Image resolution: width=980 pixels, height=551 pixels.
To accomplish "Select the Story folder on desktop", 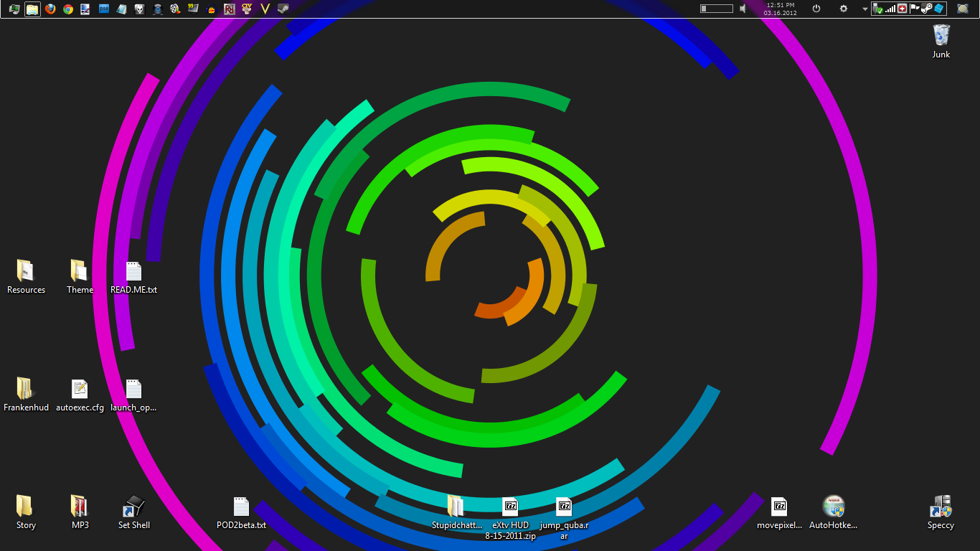I will pyautogui.click(x=26, y=512).
